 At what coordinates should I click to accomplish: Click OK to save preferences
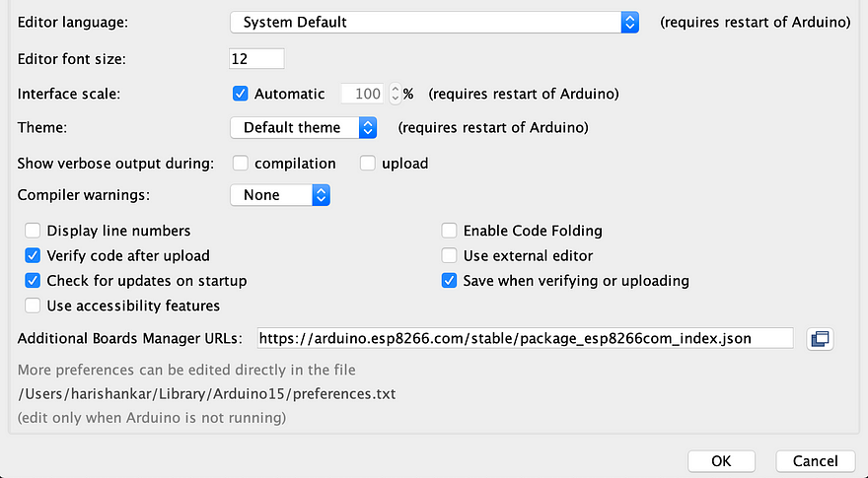[x=721, y=461]
